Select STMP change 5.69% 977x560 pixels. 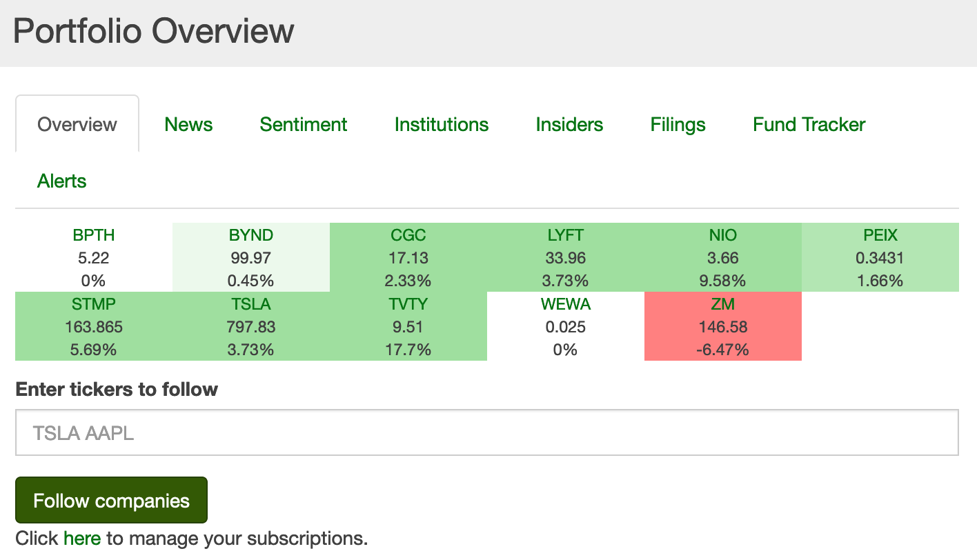pyautogui.click(x=94, y=350)
